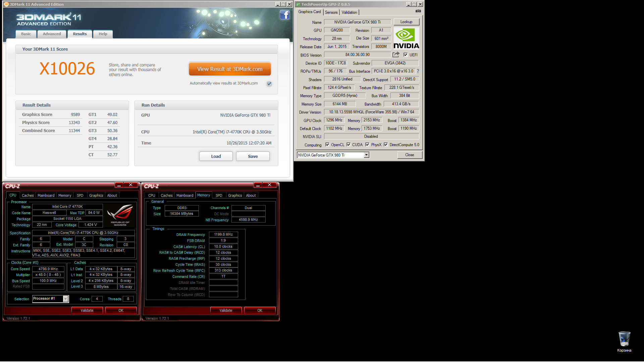
Task: Click OK in the right CPU-Z window
Action: pyautogui.click(x=260, y=310)
